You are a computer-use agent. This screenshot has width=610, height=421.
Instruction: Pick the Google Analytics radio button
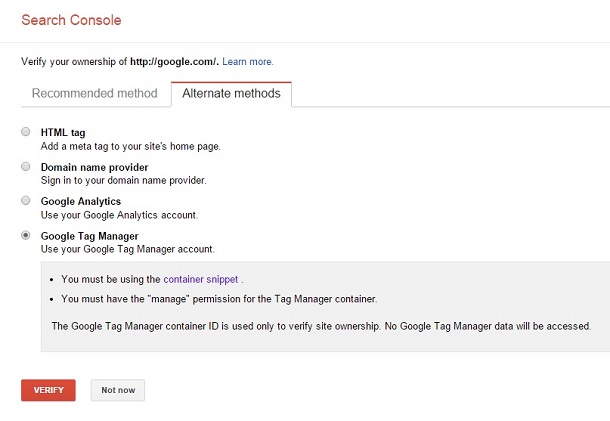point(26,201)
